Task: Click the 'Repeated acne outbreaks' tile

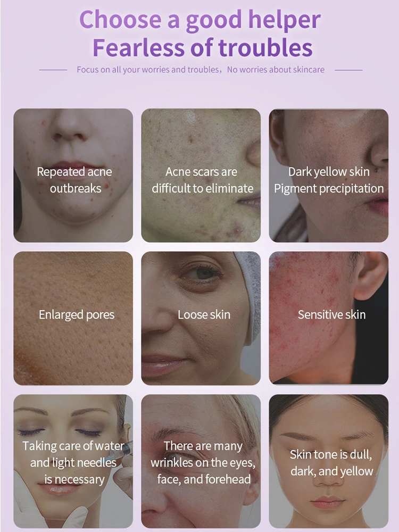Action: [73, 176]
